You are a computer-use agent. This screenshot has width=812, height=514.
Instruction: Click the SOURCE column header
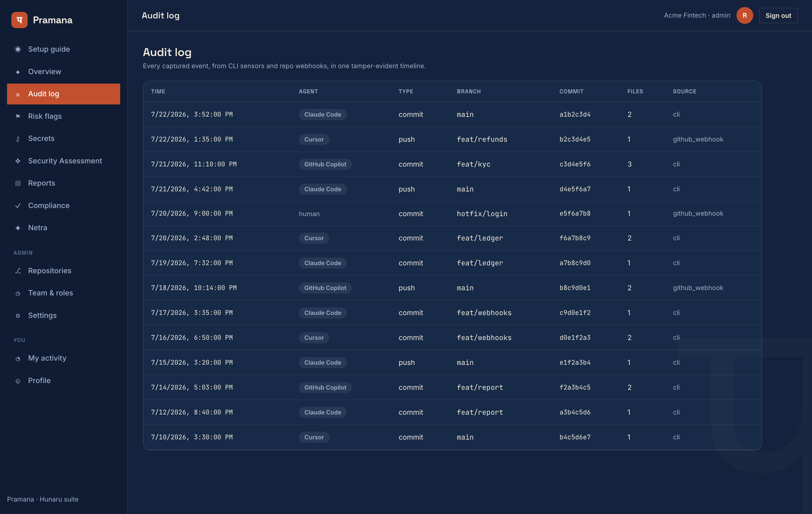click(x=685, y=91)
